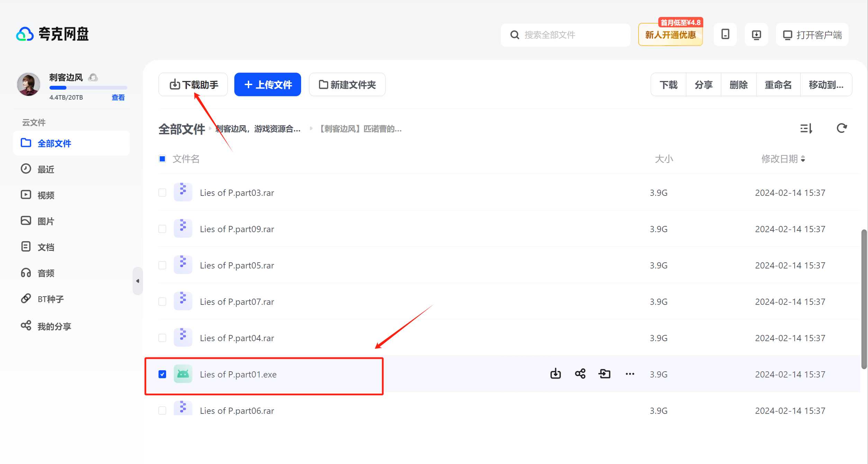Click 查看 storage link
The image size is (868, 464).
[118, 98]
